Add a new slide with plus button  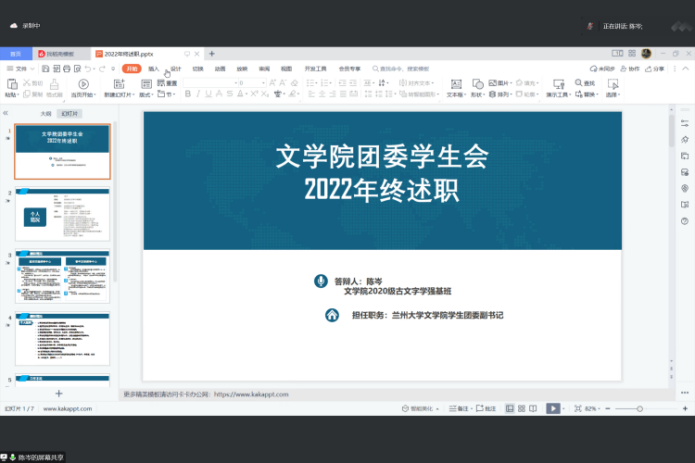click(x=58, y=394)
